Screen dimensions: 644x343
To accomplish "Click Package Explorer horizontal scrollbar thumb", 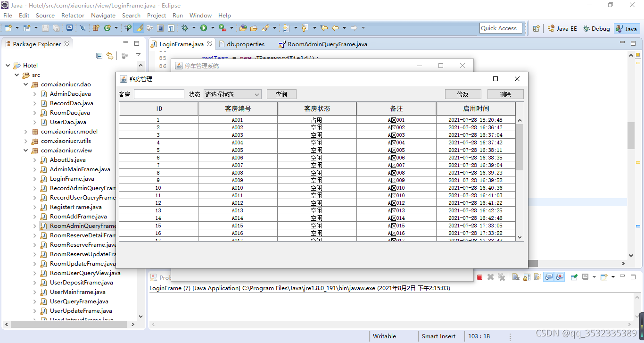I will pyautogui.click(x=69, y=324).
